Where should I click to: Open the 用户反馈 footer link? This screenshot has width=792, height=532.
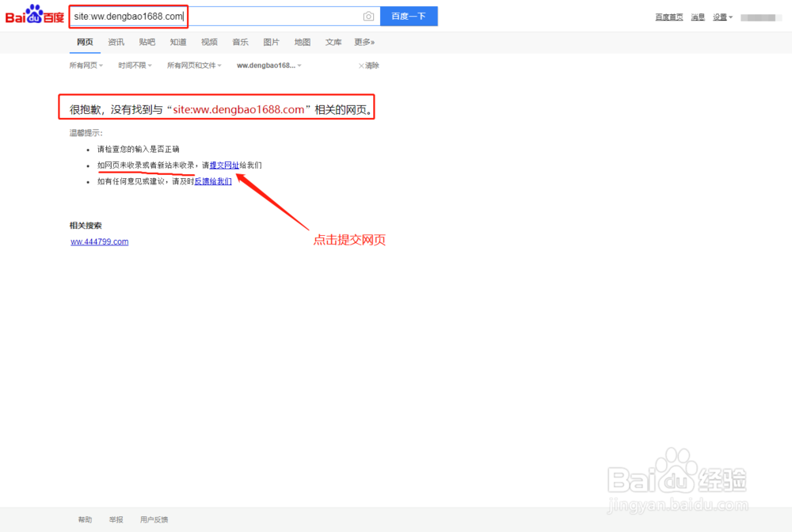point(154,519)
